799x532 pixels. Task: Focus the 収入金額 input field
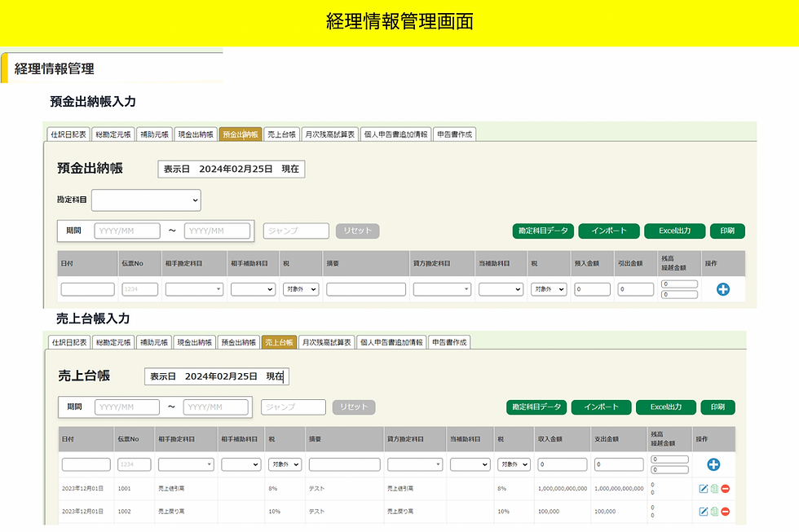tap(562, 464)
